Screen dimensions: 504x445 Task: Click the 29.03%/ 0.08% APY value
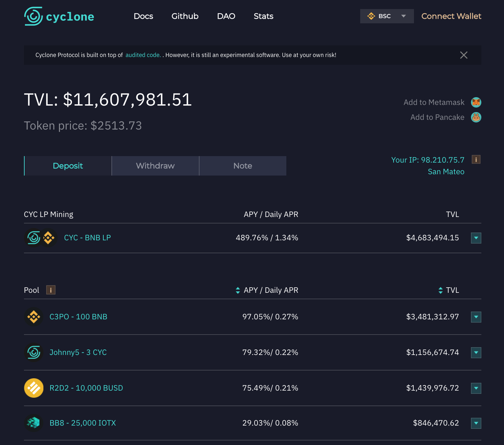pyautogui.click(x=270, y=423)
